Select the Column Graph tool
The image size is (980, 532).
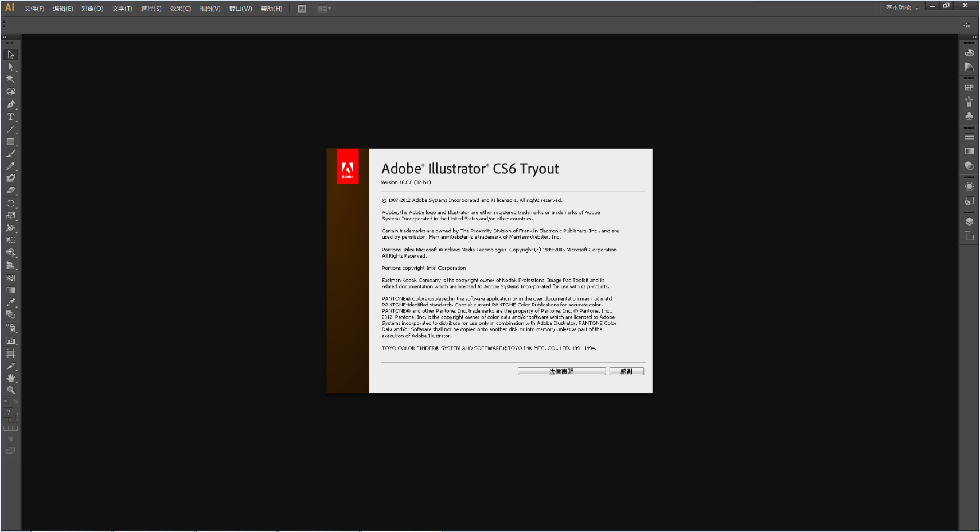pos(11,341)
